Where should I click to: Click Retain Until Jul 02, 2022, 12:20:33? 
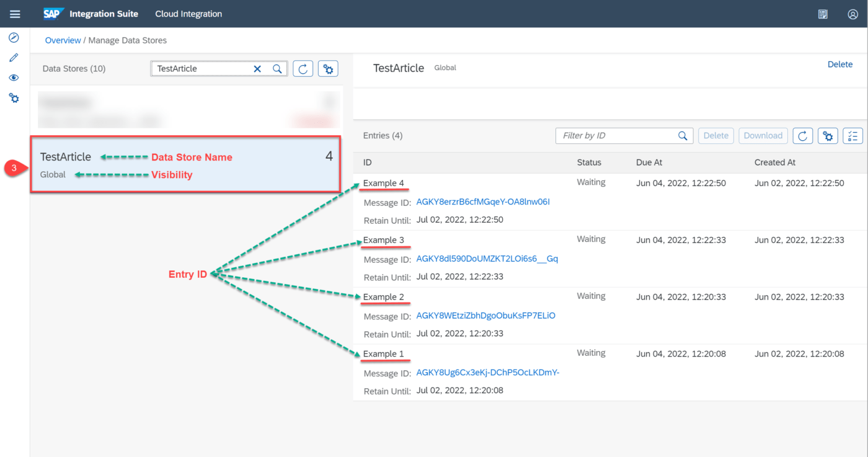coord(459,334)
